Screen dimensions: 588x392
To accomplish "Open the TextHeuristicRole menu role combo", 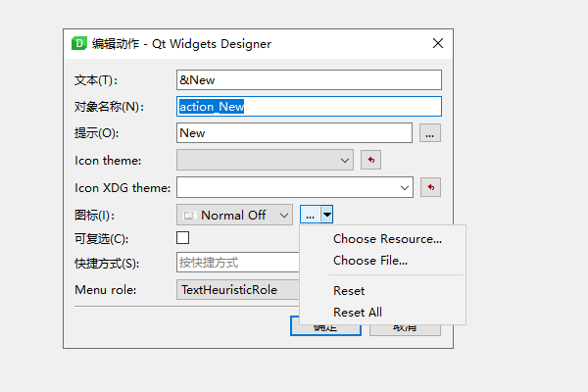I will (x=238, y=290).
